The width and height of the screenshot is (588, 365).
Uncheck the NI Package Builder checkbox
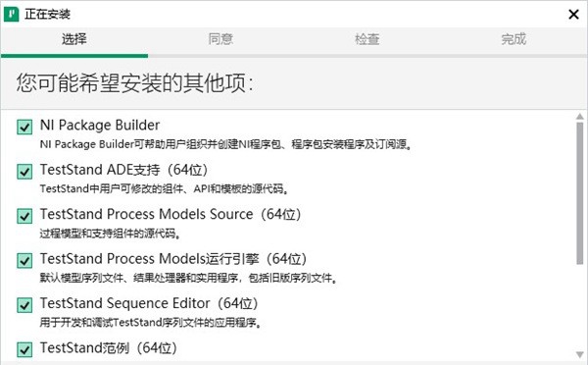pyautogui.click(x=24, y=127)
